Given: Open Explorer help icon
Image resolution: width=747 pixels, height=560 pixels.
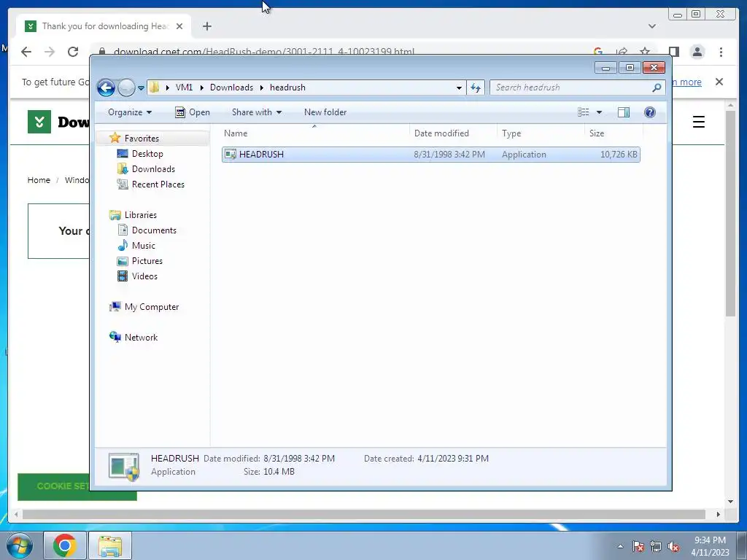Looking at the screenshot, I should (x=650, y=112).
